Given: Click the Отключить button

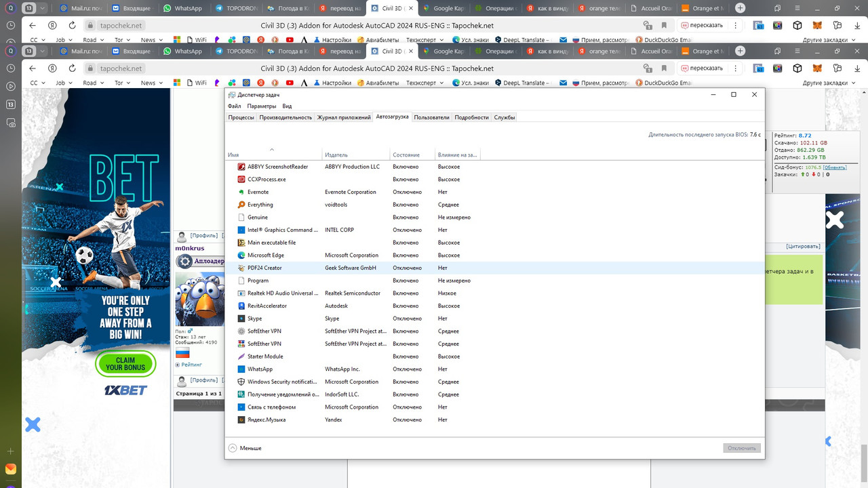Looking at the screenshot, I should [x=741, y=448].
